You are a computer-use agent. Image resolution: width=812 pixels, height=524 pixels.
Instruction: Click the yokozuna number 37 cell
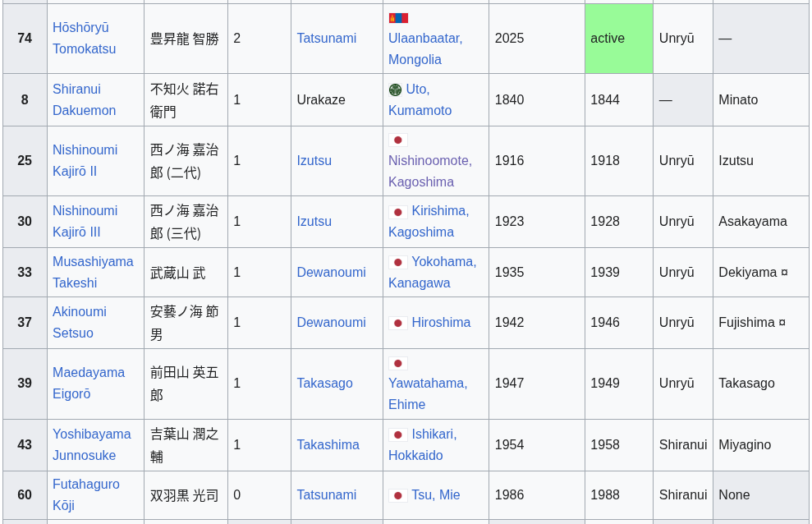(x=25, y=322)
